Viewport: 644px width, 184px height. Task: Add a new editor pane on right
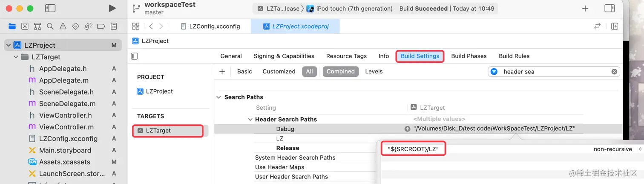click(615, 26)
